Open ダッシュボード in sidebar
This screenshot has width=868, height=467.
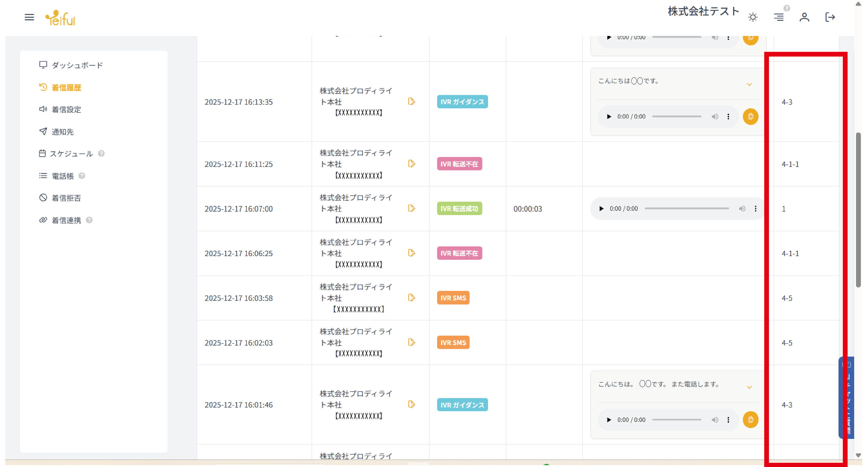[x=77, y=65]
